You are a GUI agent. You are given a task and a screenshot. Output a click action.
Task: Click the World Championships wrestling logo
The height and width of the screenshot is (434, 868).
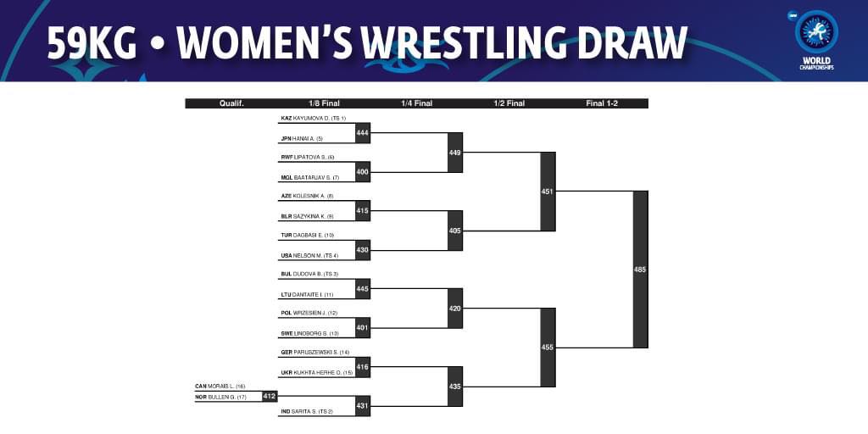(x=816, y=41)
